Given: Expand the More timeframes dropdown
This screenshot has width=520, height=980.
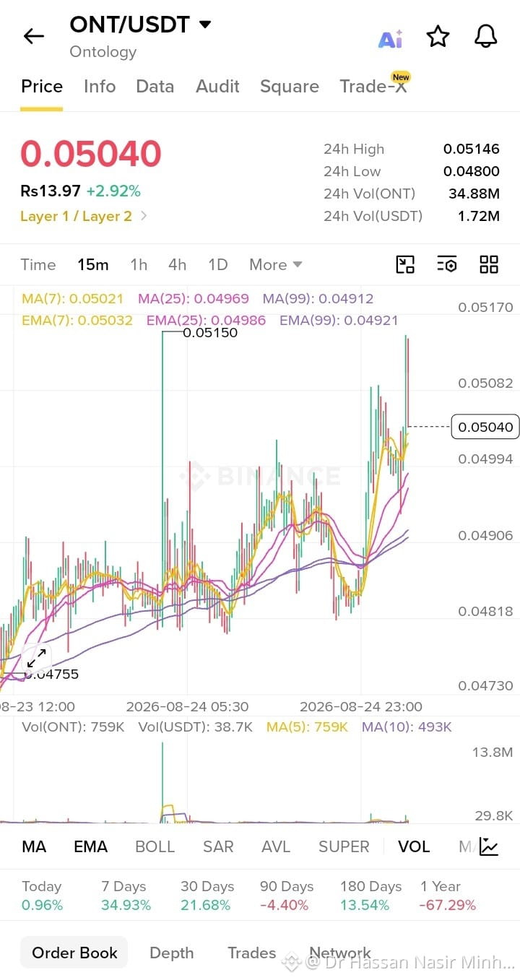Looking at the screenshot, I should pos(276,264).
